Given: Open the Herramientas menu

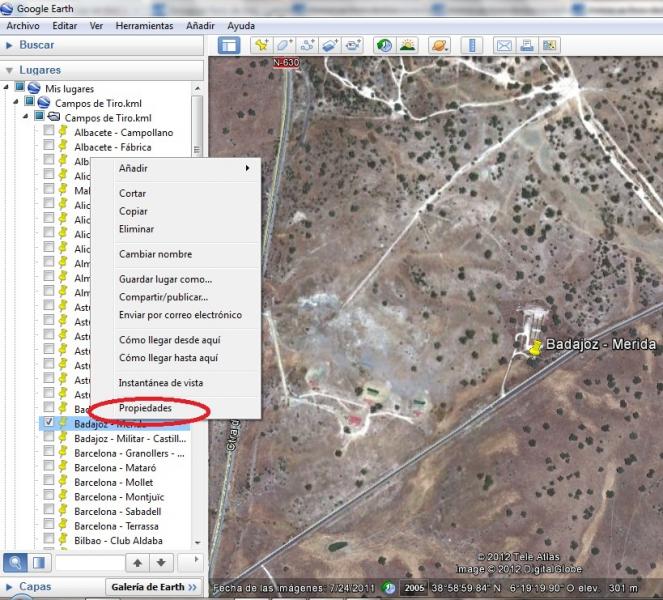Looking at the screenshot, I should [x=144, y=25].
